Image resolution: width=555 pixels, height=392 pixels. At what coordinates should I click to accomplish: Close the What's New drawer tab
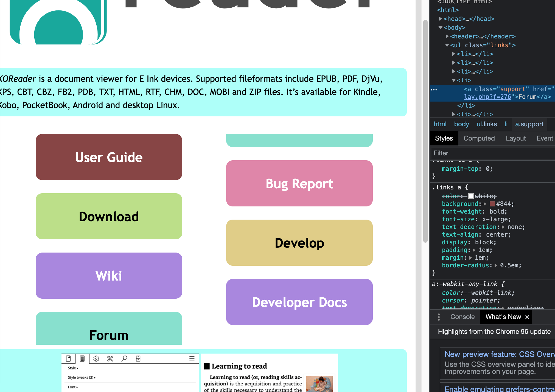(527, 317)
